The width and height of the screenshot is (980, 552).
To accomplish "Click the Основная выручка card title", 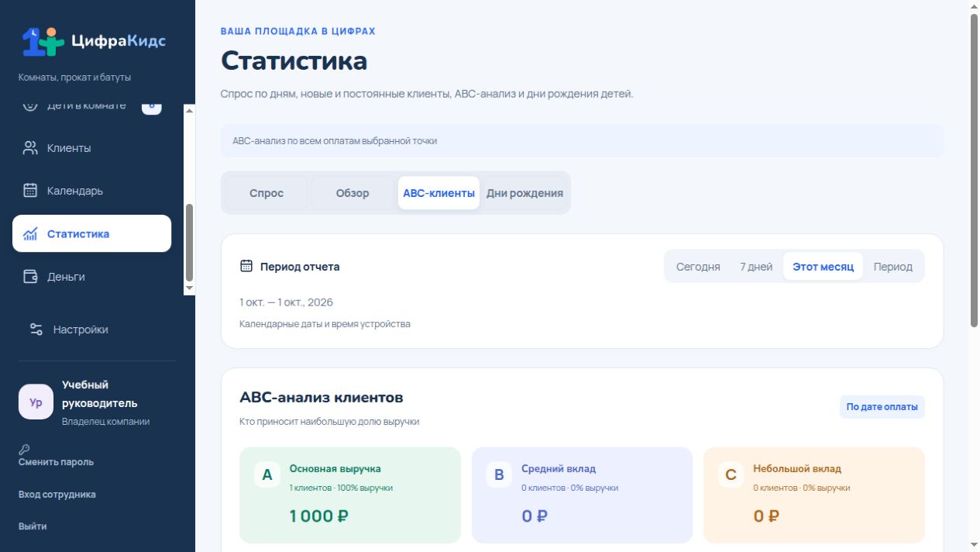I will [335, 468].
